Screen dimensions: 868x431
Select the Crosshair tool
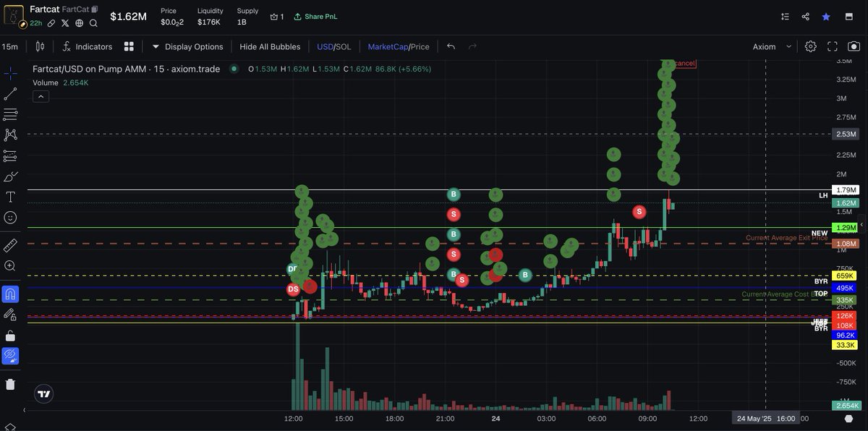(x=9, y=74)
